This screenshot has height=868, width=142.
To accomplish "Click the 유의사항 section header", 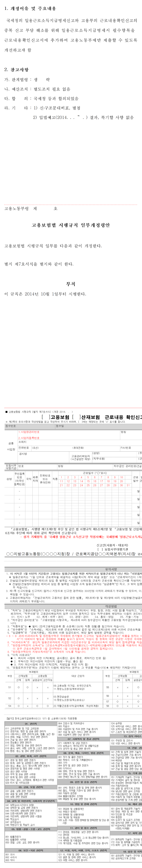I will (111, 569).
